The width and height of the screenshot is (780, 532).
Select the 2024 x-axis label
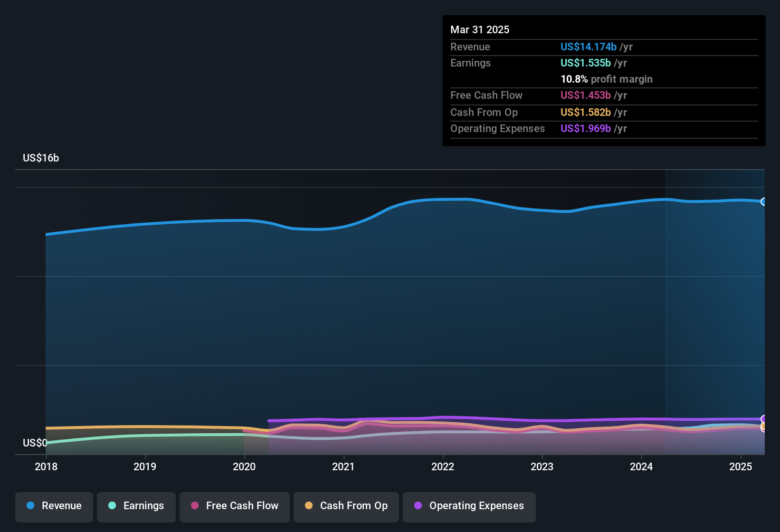[641, 466]
